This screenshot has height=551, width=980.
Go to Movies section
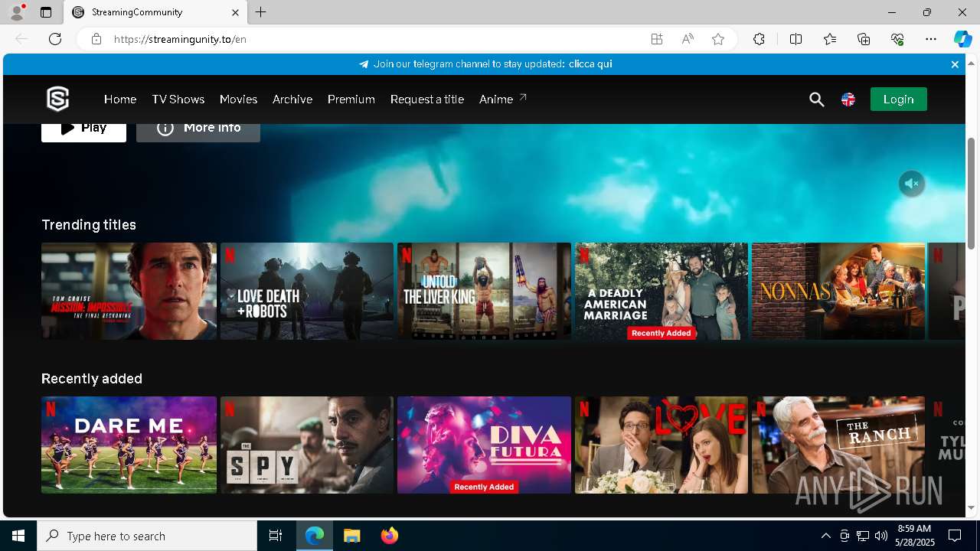[238, 99]
